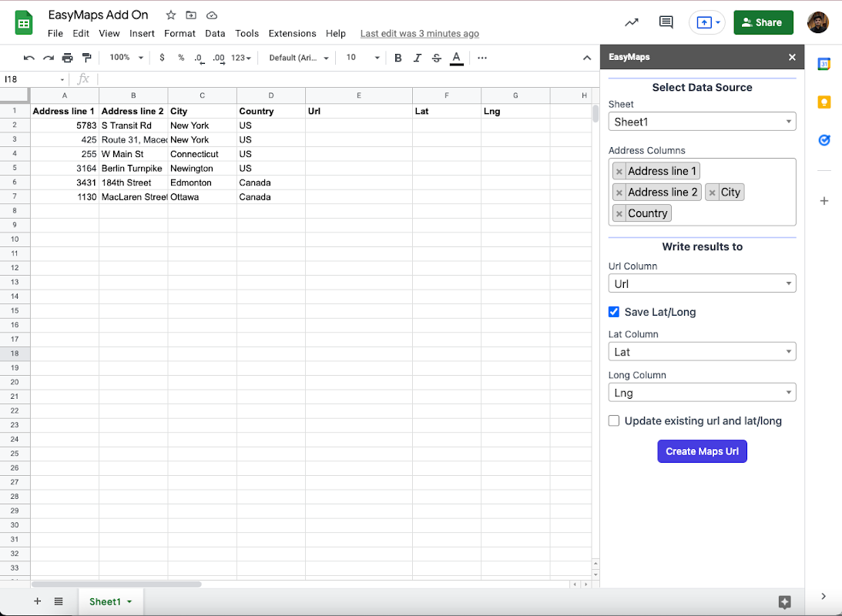The height and width of the screenshot is (616, 842).
Task: Open the comment history icon
Action: (666, 22)
